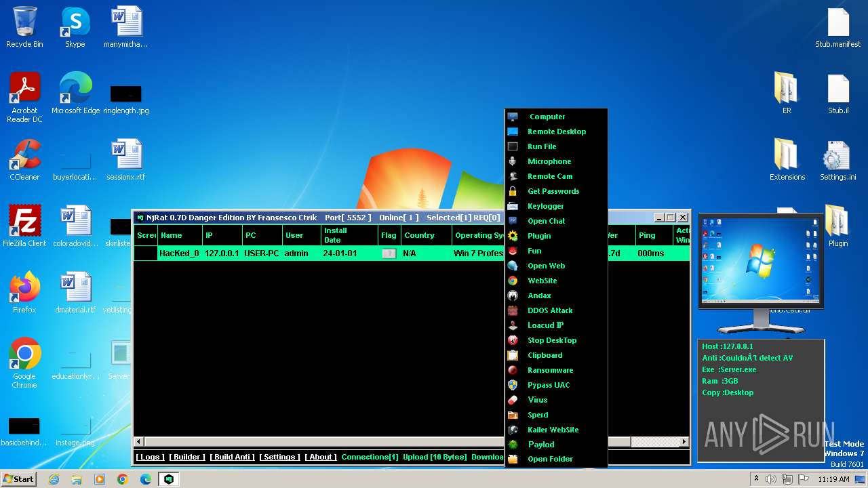The image size is (868, 488).
Task: Open [ Settings ] in NjRat
Action: point(279,457)
